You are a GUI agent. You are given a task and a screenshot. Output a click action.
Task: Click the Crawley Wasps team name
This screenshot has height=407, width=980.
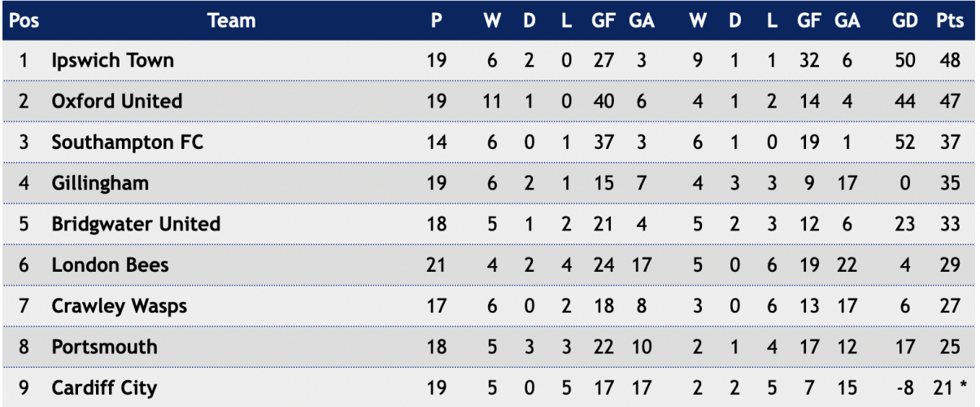tap(119, 306)
